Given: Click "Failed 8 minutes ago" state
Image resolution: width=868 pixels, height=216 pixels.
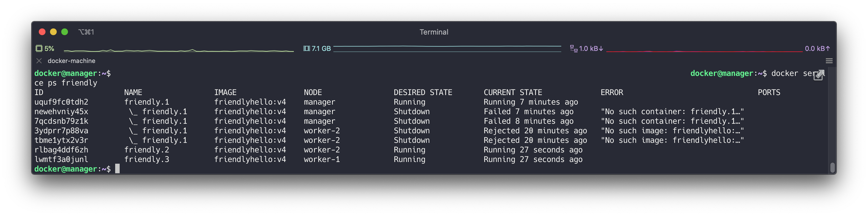Looking at the screenshot, I should [x=529, y=121].
